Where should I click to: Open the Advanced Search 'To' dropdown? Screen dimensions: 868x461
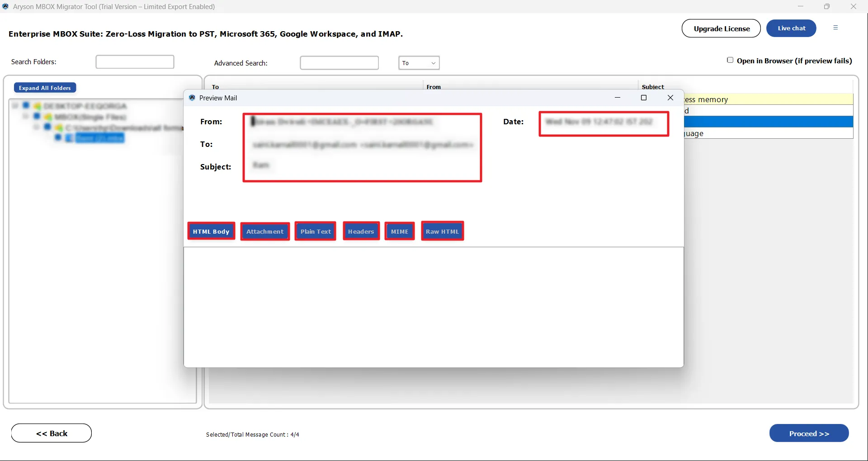pos(419,63)
